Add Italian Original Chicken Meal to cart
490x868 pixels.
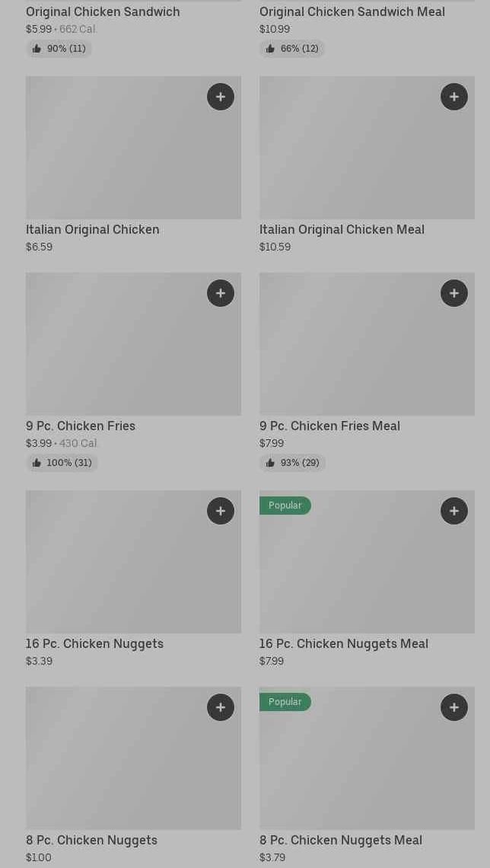coord(454,97)
